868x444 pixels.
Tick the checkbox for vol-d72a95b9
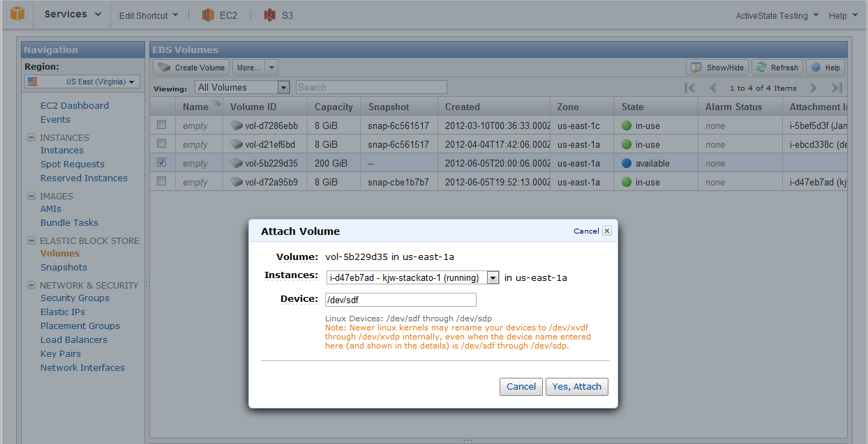click(162, 181)
